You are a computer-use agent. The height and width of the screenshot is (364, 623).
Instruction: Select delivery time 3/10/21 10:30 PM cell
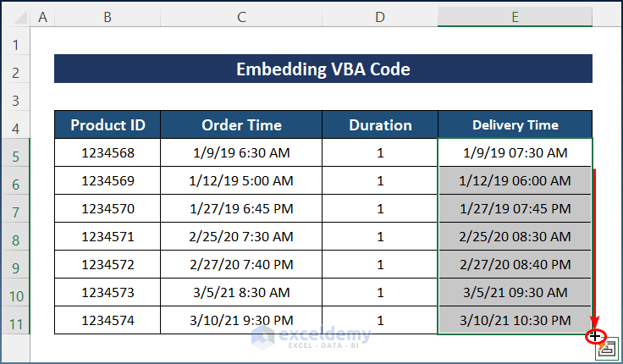(515, 321)
